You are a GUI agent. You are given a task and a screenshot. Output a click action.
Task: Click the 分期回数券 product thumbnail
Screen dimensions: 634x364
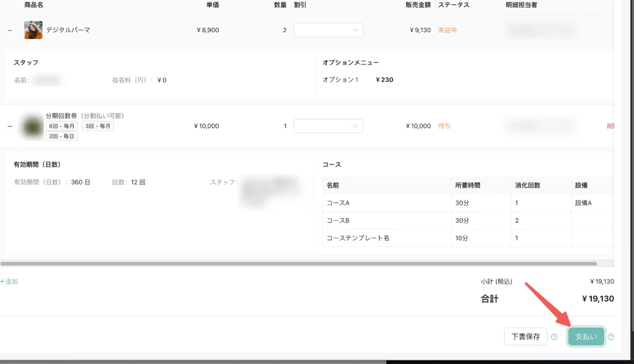tap(32, 126)
